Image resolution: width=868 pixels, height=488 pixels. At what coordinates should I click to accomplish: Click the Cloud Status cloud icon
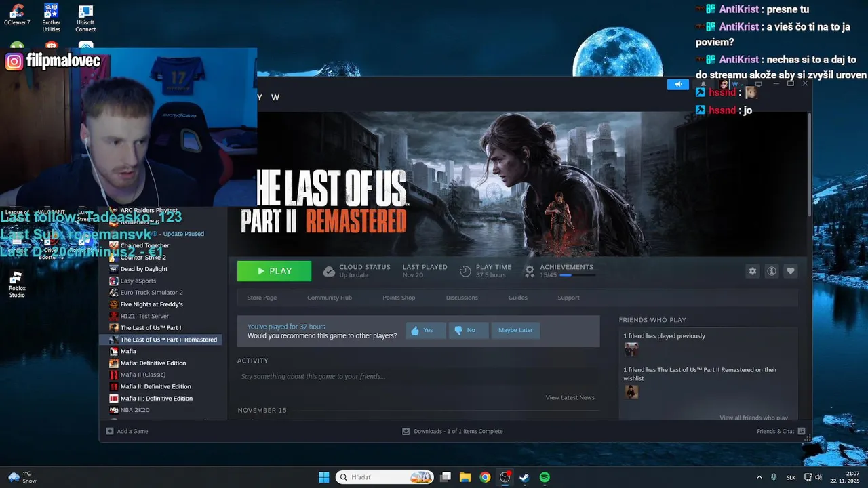(329, 271)
